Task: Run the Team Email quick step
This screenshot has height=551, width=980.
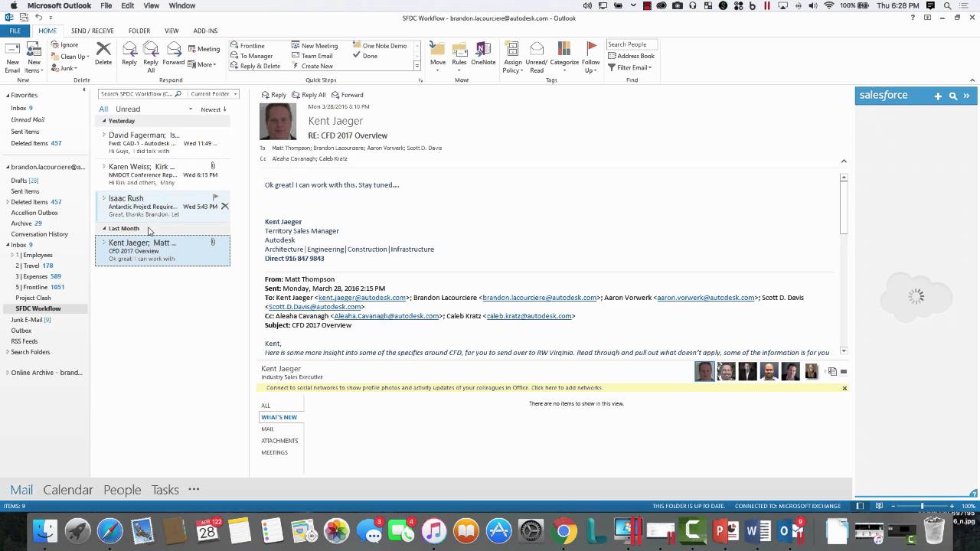Action: pos(312,56)
